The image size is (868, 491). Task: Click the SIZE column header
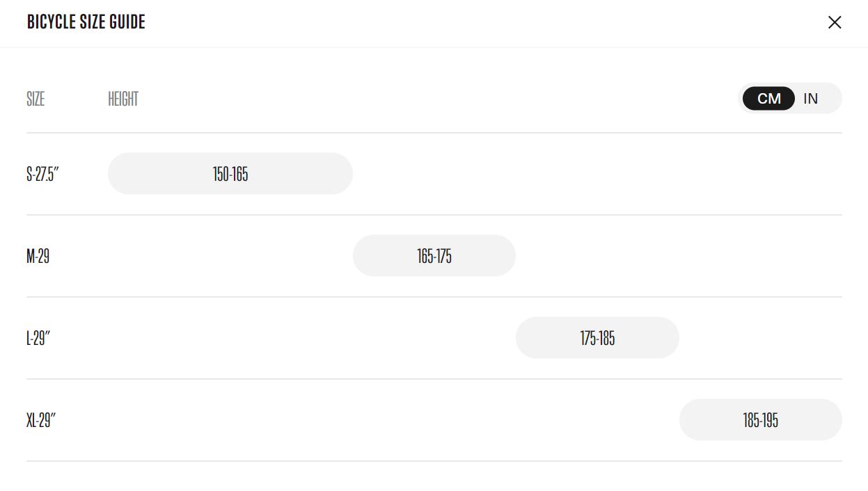(35, 99)
